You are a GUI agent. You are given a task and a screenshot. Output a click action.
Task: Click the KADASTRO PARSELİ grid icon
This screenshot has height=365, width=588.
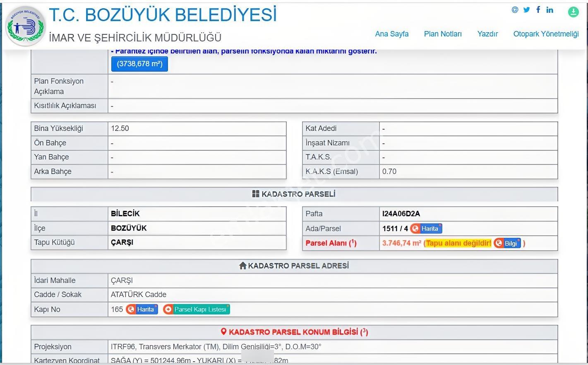(x=255, y=194)
